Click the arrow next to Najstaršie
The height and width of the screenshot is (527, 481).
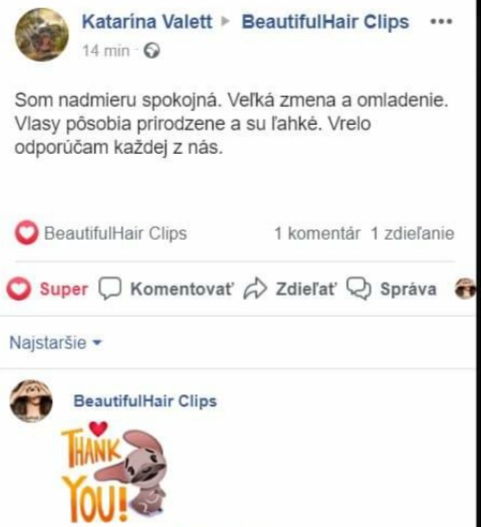97,343
